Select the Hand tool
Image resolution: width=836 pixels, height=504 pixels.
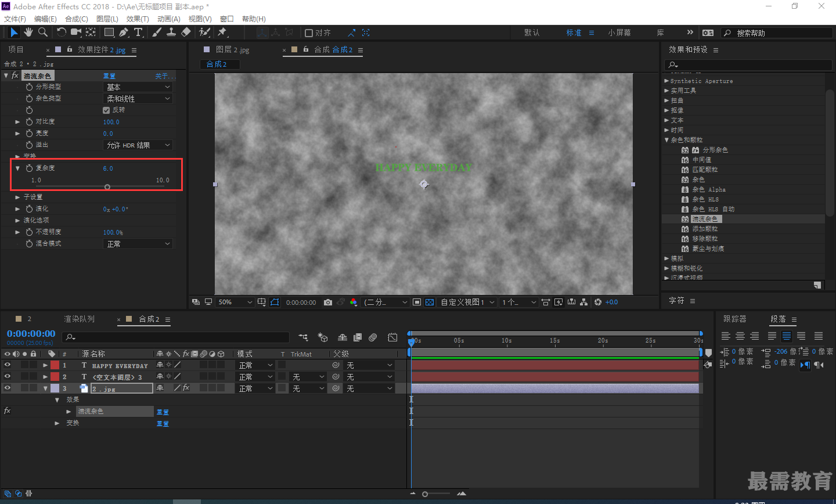[x=28, y=33]
